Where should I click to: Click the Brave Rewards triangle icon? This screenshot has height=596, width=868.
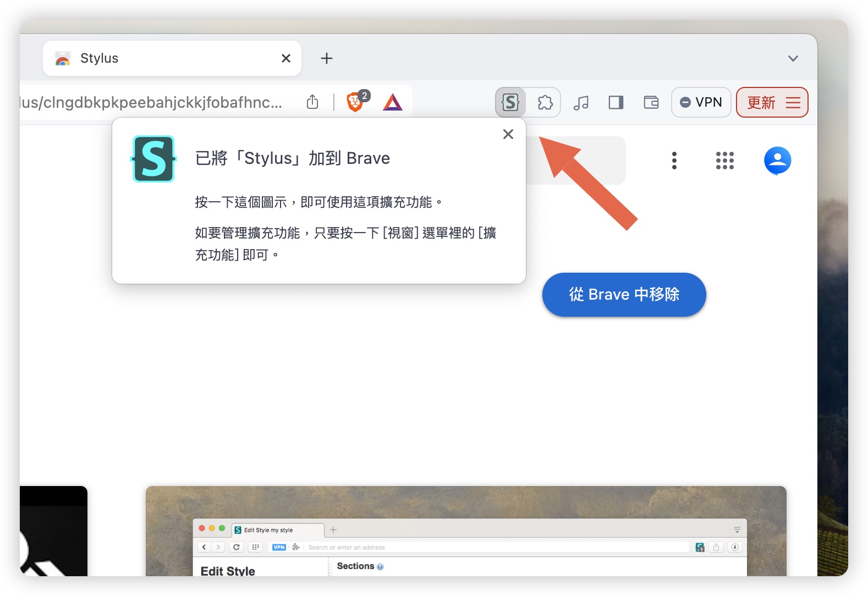393,102
